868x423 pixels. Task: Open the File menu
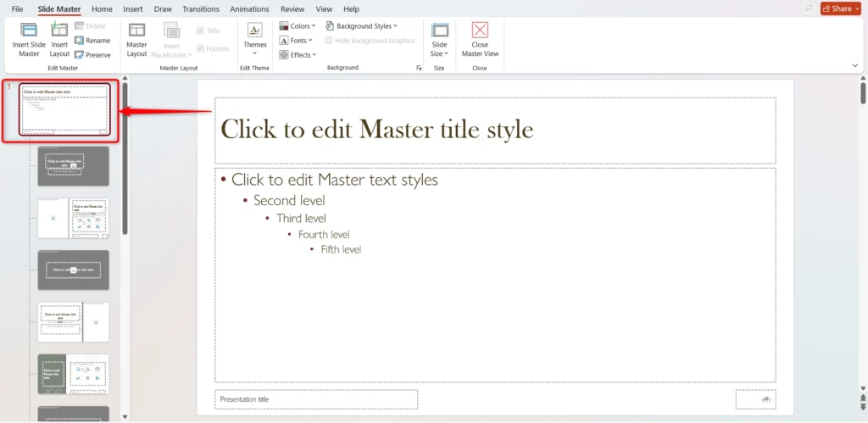(x=17, y=8)
